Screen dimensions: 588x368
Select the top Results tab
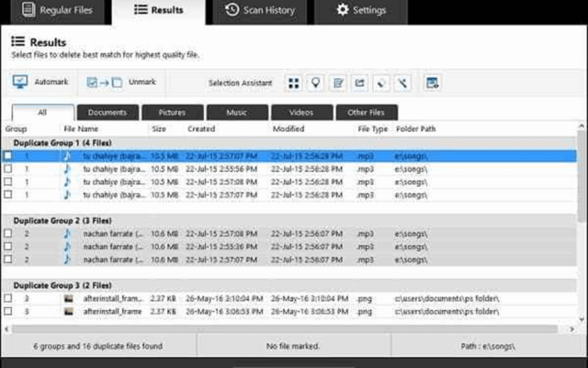(x=158, y=11)
